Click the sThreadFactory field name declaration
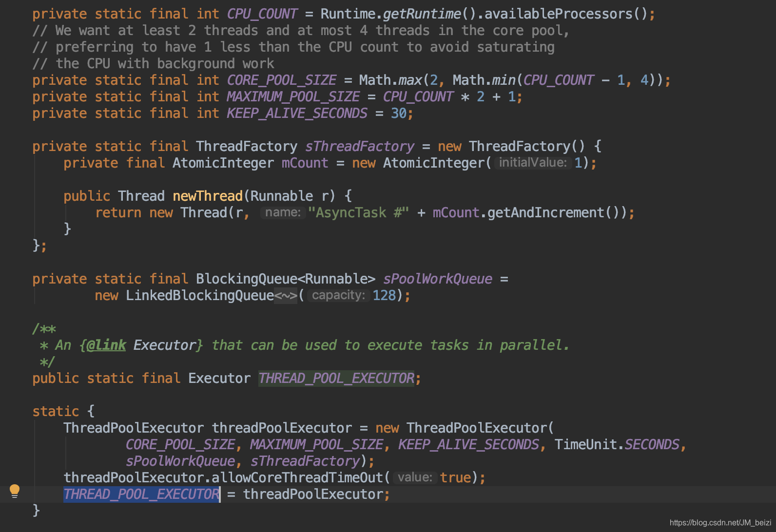This screenshot has height=532, width=776. (360, 147)
